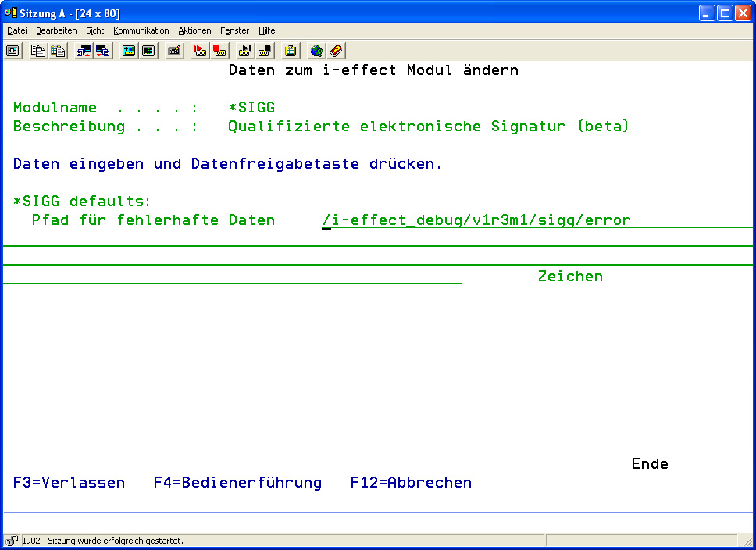Open the Aktionen menu
756x550 pixels.
click(194, 30)
